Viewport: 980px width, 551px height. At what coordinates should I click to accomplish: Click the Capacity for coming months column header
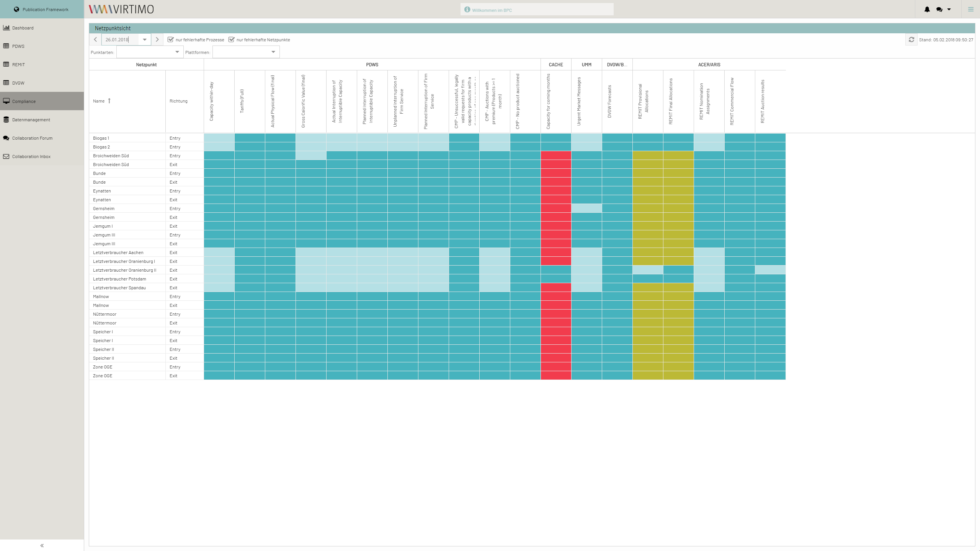click(x=556, y=101)
